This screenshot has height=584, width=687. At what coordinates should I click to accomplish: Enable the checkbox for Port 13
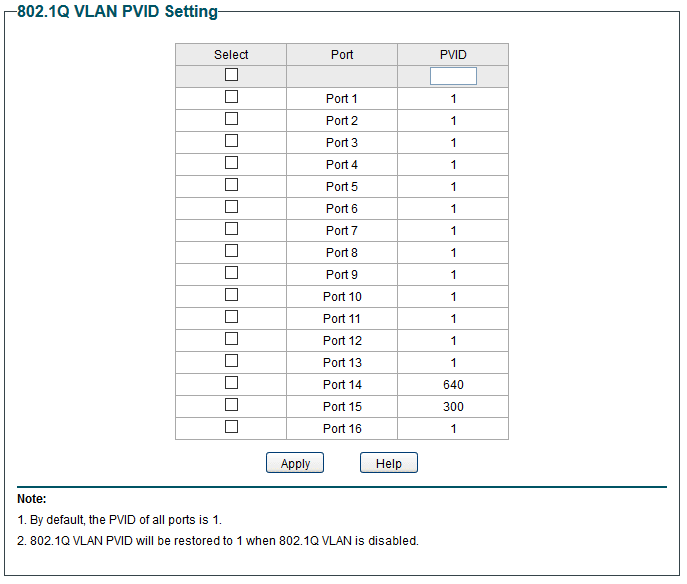point(231,361)
